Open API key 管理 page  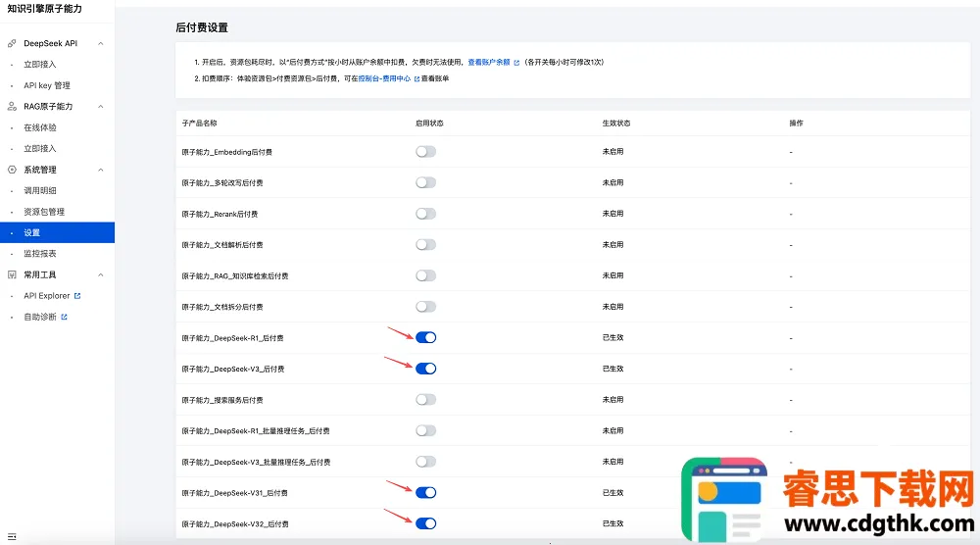tap(47, 85)
